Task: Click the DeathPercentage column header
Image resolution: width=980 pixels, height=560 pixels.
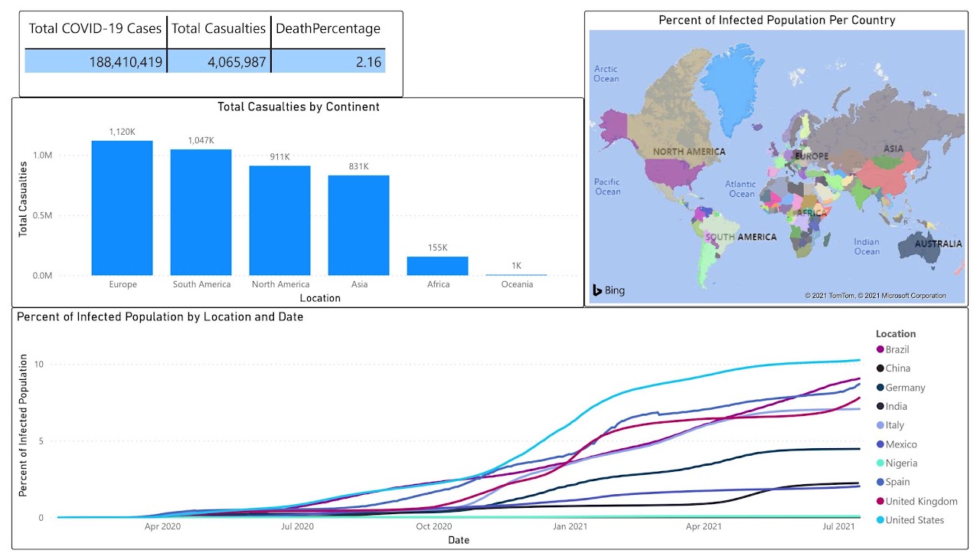Action: click(328, 29)
